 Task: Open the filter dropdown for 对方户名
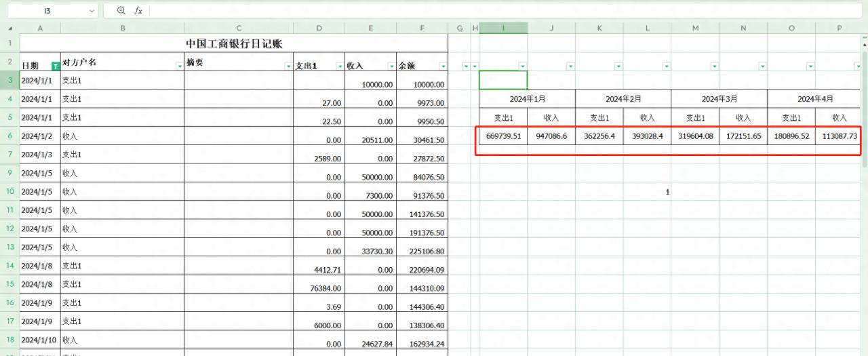tap(180, 66)
